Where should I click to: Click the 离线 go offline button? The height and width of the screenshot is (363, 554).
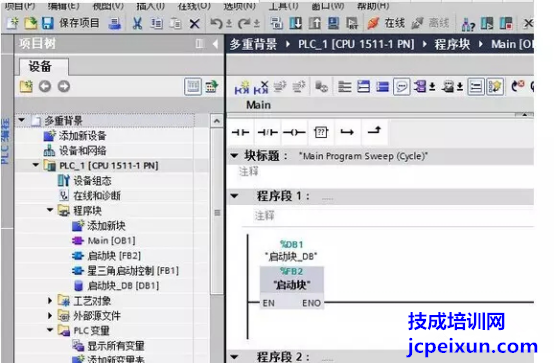click(x=430, y=23)
